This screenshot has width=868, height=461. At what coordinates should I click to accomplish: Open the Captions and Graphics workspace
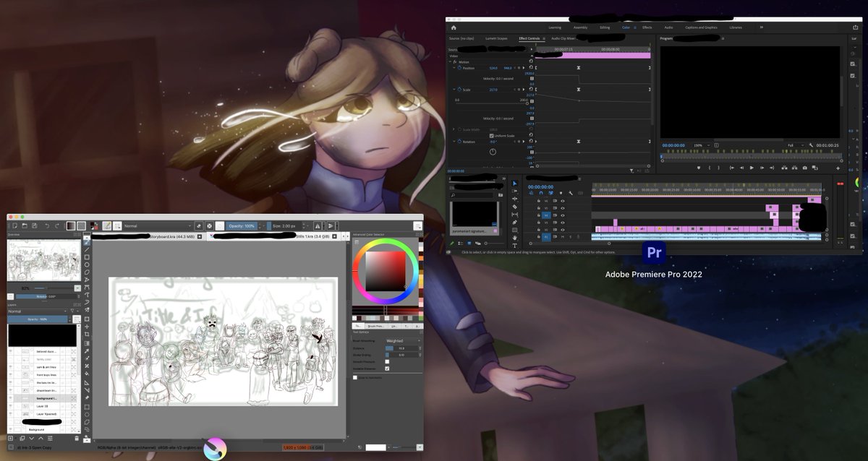701,27
